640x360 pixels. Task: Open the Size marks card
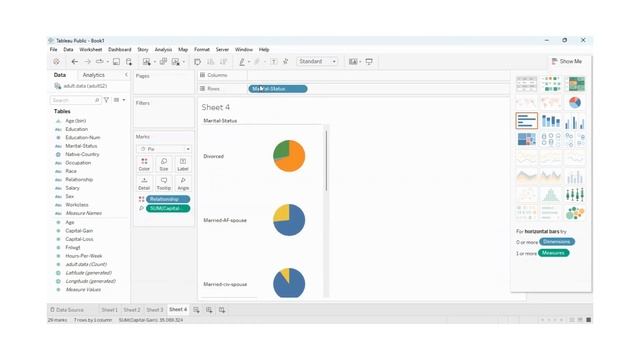tap(164, 164)
